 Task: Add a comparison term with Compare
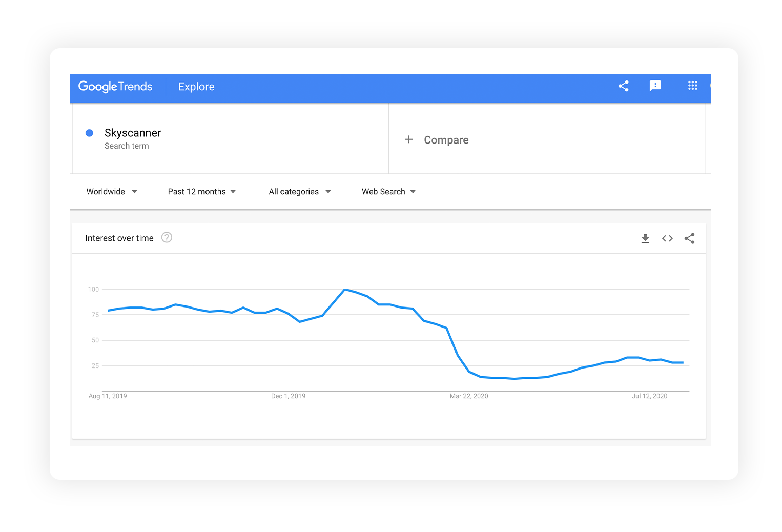pyautogui.click(x=446, y=140)
